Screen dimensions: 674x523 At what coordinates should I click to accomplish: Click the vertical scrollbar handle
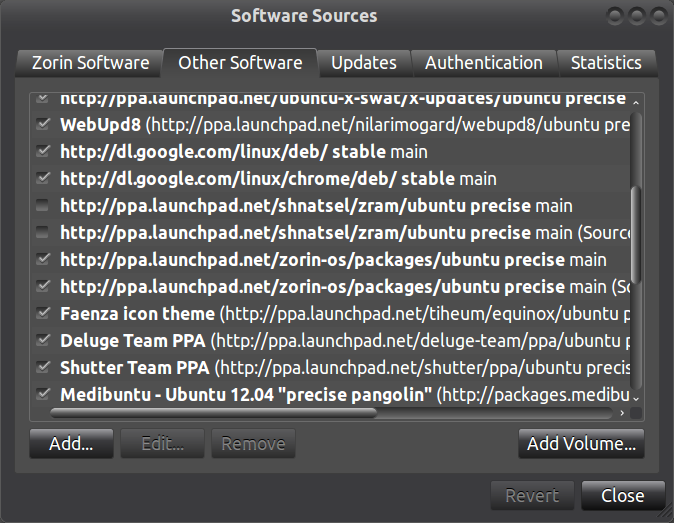636,235
